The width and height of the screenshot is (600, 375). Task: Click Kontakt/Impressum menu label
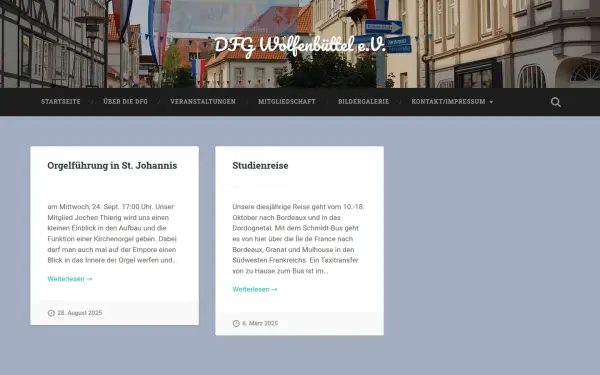point(448,101)
